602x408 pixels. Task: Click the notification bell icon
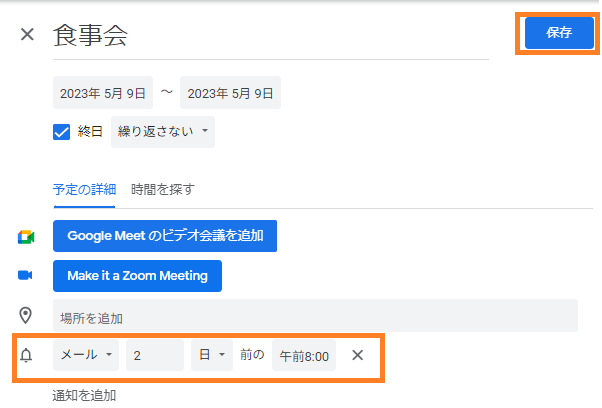coord(26,355)
